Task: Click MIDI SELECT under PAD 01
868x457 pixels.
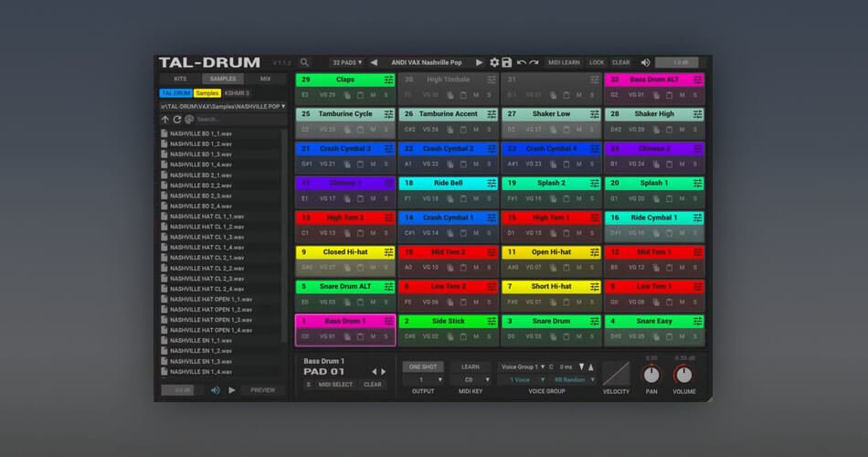Action: coord(335,385)
